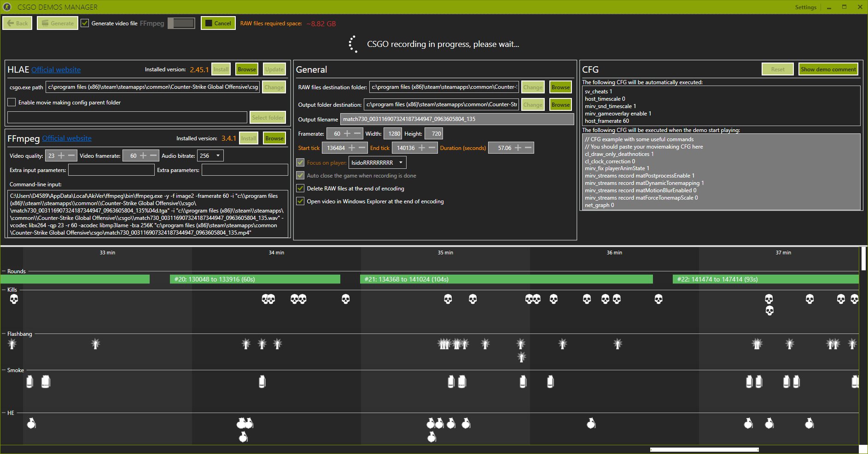Toggle Auto close the game checkbox
This screenshot has width=868, height=454.
coord(300,175)
